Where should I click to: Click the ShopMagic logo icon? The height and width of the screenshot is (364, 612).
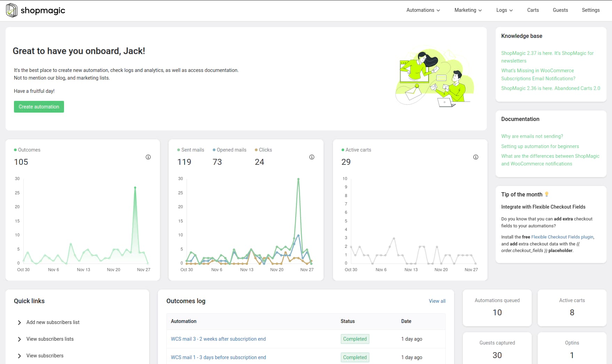point(11,10)
